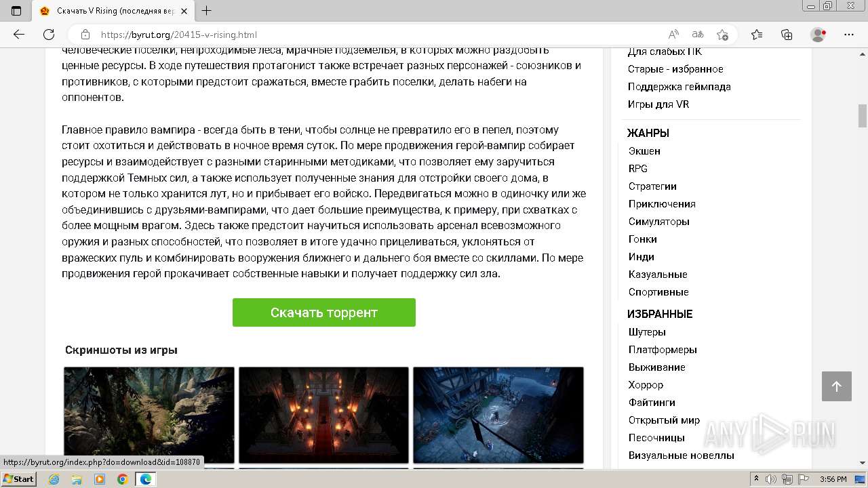The width and height of the screenshot is (868, 488).
Task: Open the Collections icon
Action: [x=787, y=35]
